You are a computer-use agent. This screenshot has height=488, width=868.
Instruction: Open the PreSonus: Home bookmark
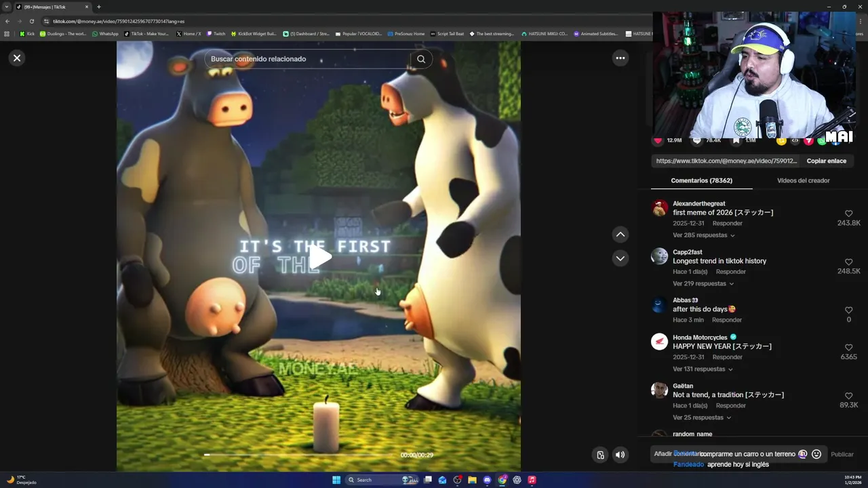(406, 33)
